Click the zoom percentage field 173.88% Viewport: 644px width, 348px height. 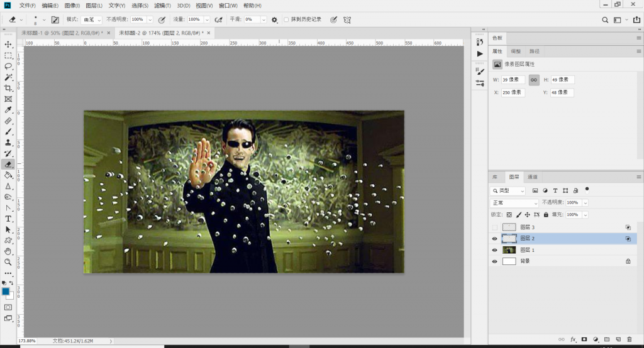coord(27,341)
